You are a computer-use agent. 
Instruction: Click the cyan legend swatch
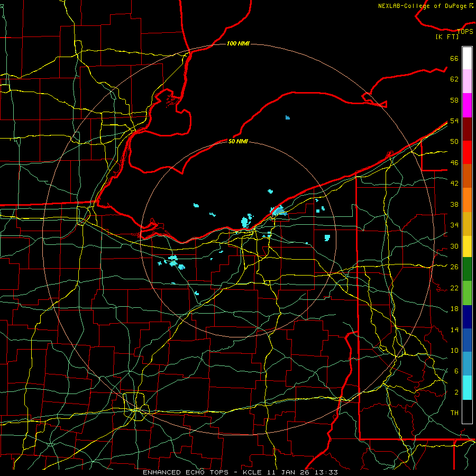[x=467, y=388]
